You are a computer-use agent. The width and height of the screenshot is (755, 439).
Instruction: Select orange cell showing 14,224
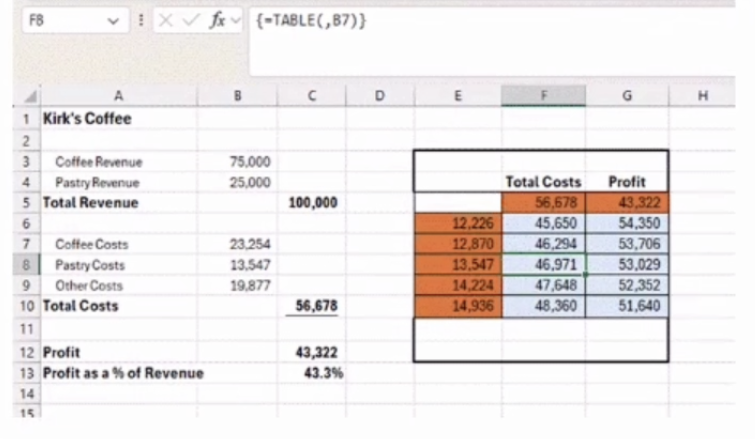point(458,285)
